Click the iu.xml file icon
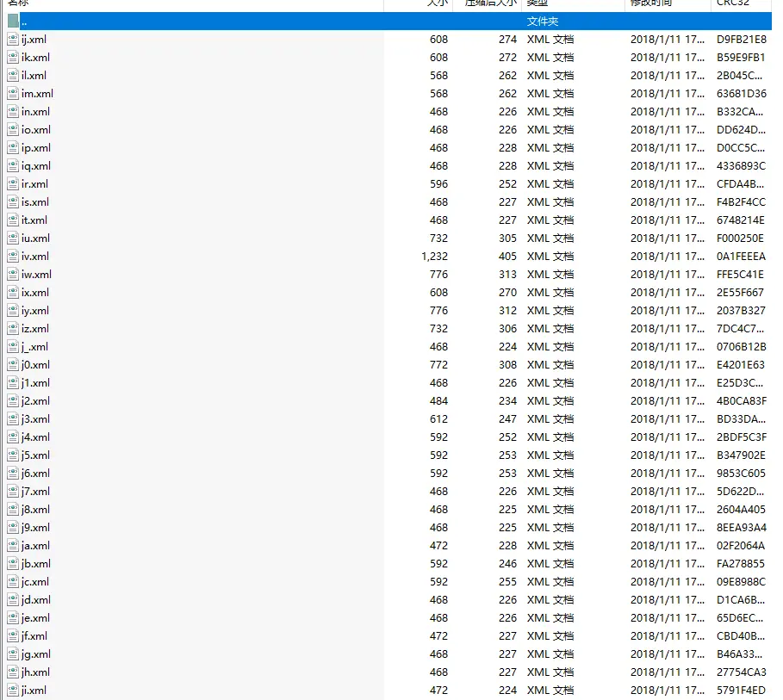The image size is (783, 700). [x=13, y=238]
